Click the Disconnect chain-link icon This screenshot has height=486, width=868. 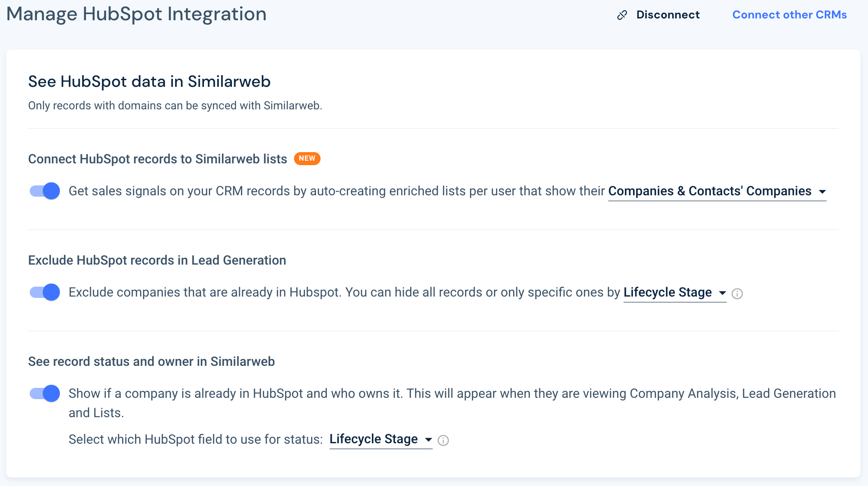coord(622,15)
